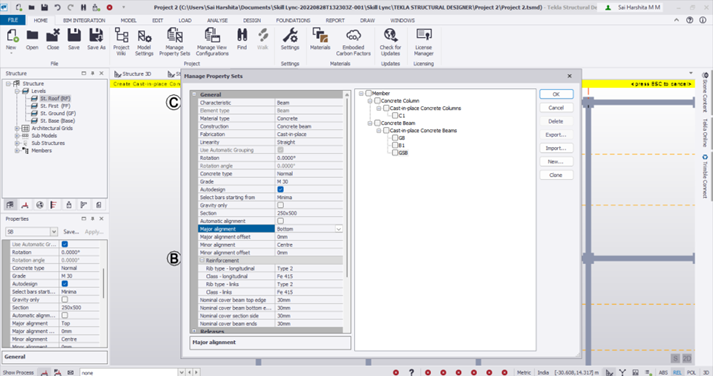Click the Clone button
The height and width of the screenshot is (376, 713).
point(556,175)
